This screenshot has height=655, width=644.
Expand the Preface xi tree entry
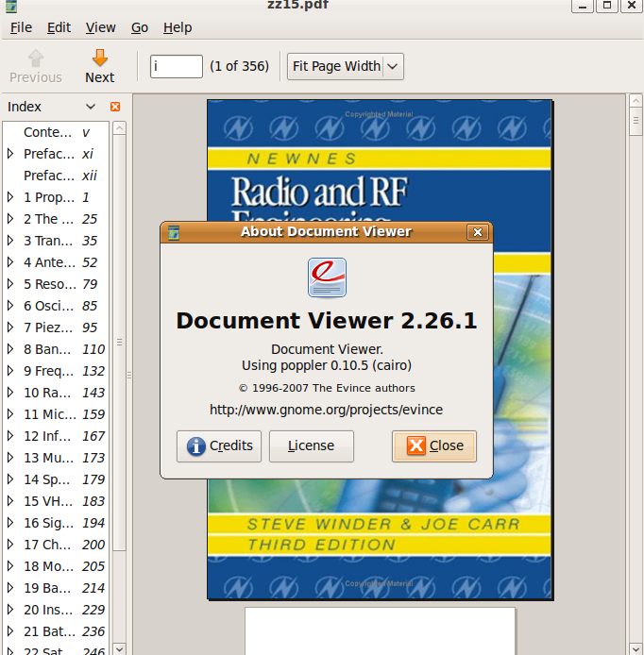coord(11,154)
